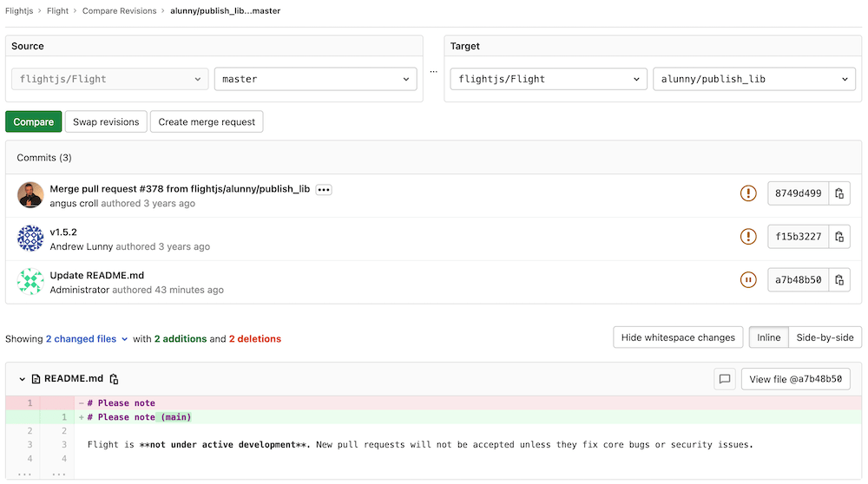This screenshot has height=484, width=868.
Task: Copy commit SHA 8749d499 to clipboard
Action: click(839, 193)
